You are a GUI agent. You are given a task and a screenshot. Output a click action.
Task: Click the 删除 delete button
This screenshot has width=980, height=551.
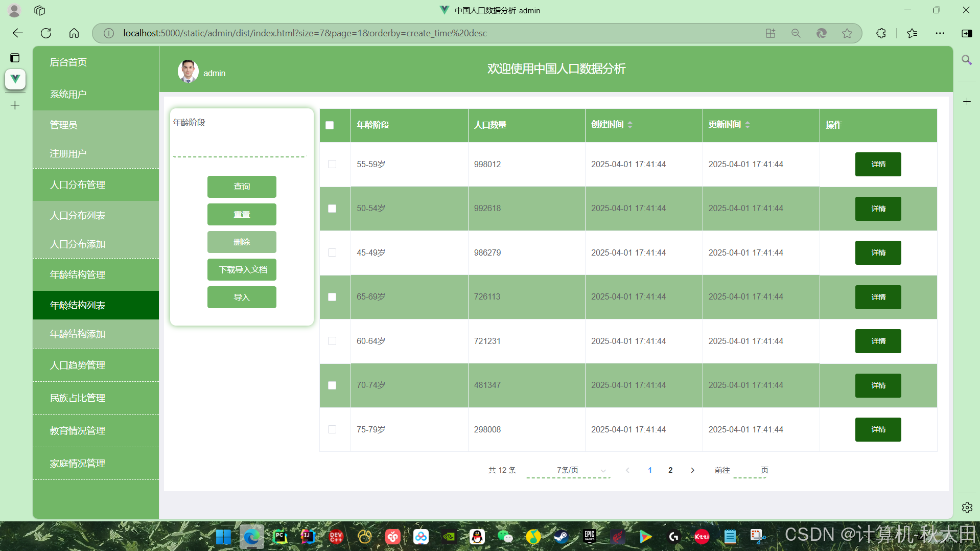coord(242,242)
